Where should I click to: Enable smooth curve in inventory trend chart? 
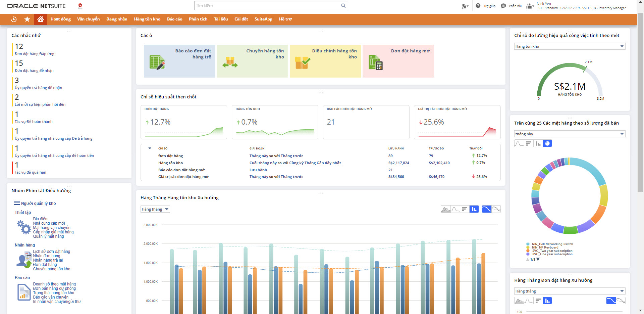(x=486, y=209)
